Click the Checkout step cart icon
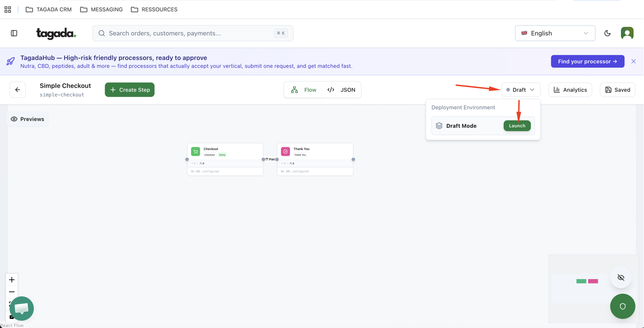 [195, 152]
